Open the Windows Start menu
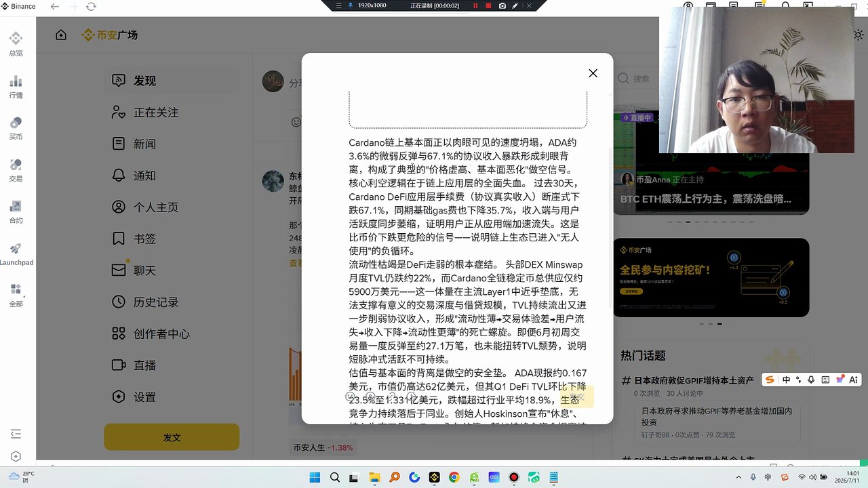 click(x=315, y=478)
